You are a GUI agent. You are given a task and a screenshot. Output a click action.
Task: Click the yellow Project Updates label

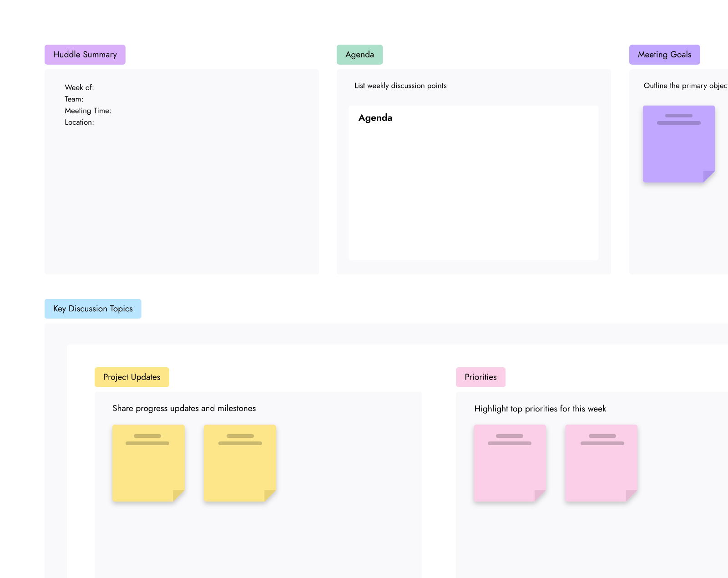pos(132,377)
